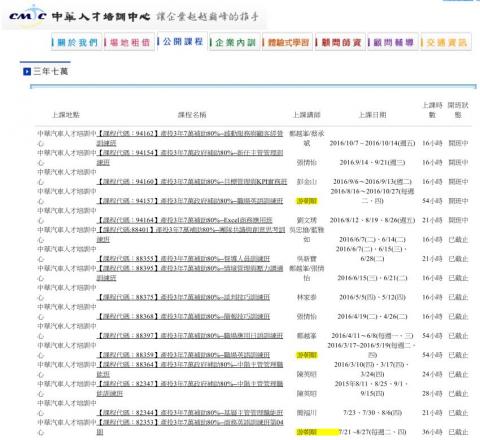Open the 顧問輔導 navigation tab
Image resolution: width=480 pixels, height=440 pixels.
pyautogui.click(x=393, y=42)
